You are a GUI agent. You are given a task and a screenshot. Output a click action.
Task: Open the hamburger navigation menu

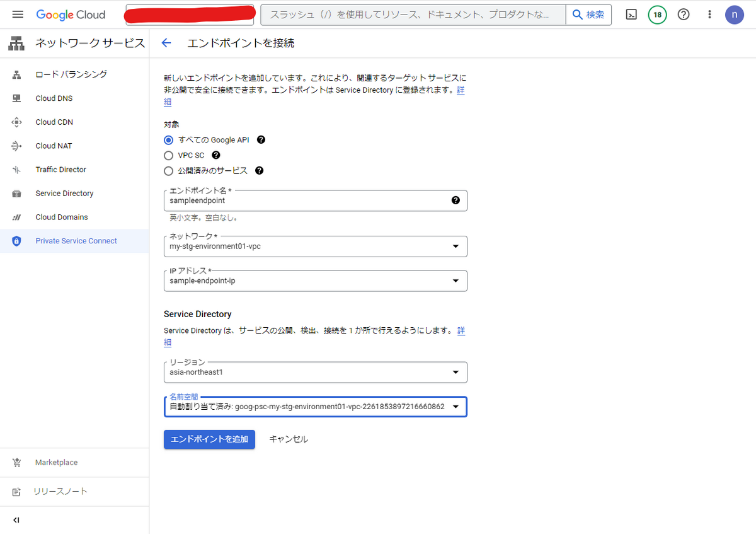[17, 15]
